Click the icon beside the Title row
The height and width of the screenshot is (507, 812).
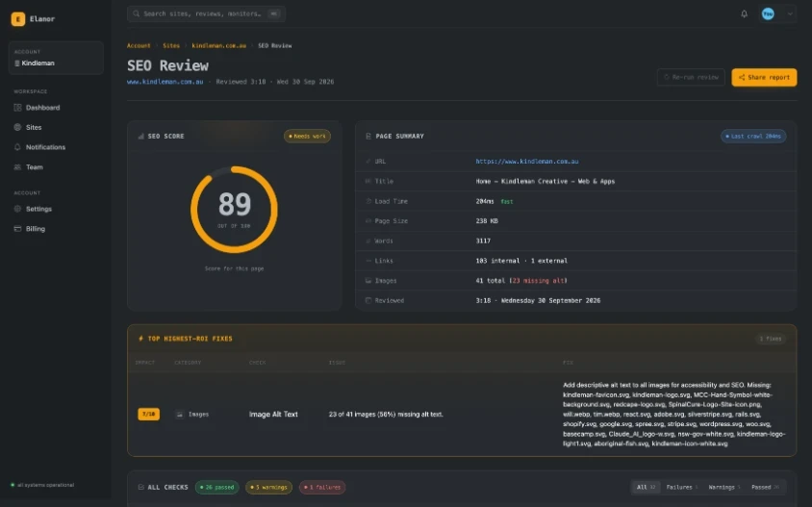click(368, 181)
